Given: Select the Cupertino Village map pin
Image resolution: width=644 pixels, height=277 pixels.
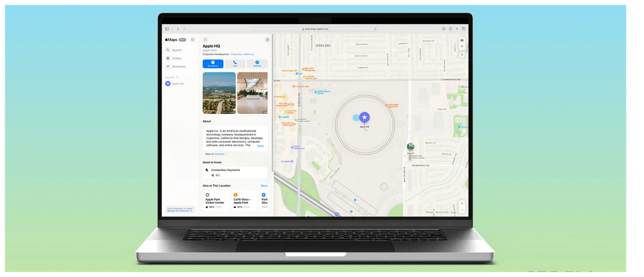Looking at the screenshot, I should tap(286, 112).
